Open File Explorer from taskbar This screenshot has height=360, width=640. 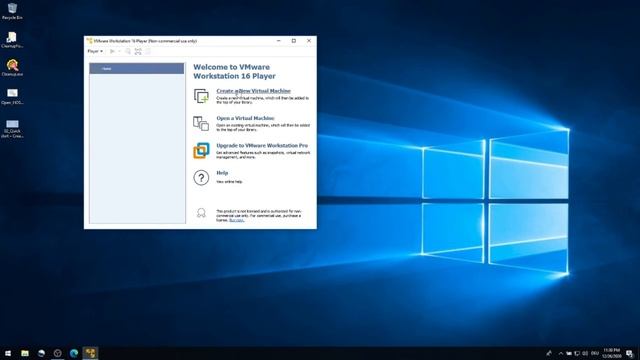(25, 353)
